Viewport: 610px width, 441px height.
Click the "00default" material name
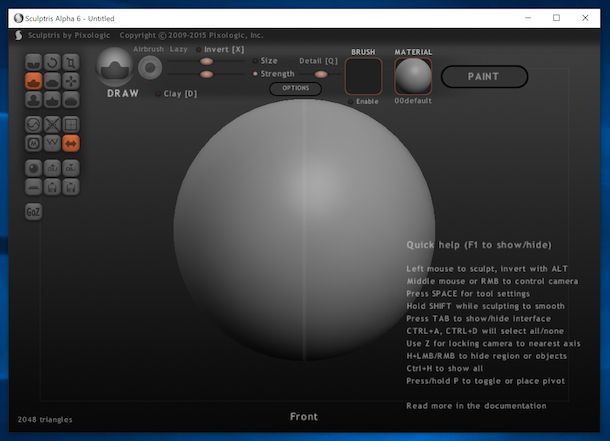(x=413, y=101)
